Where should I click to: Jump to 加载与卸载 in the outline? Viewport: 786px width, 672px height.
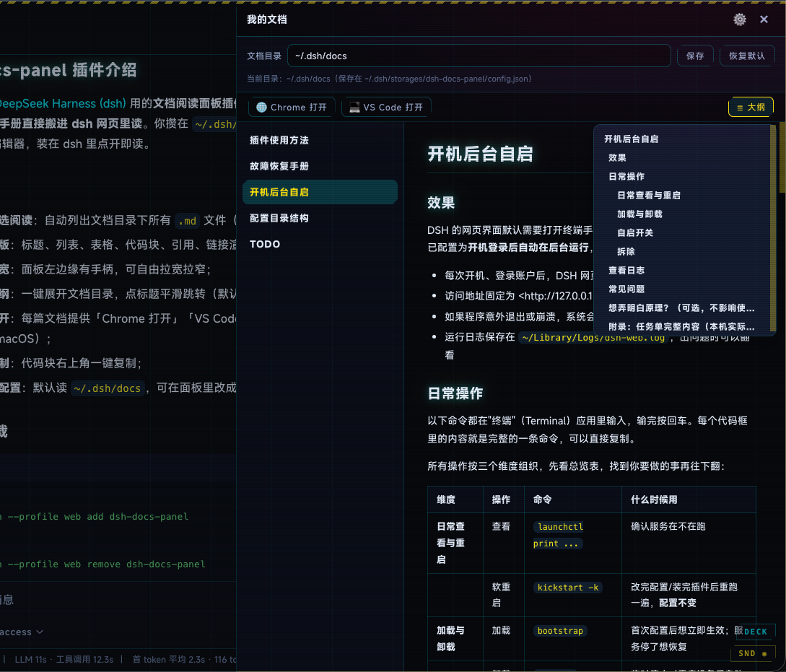click(639, 214)
